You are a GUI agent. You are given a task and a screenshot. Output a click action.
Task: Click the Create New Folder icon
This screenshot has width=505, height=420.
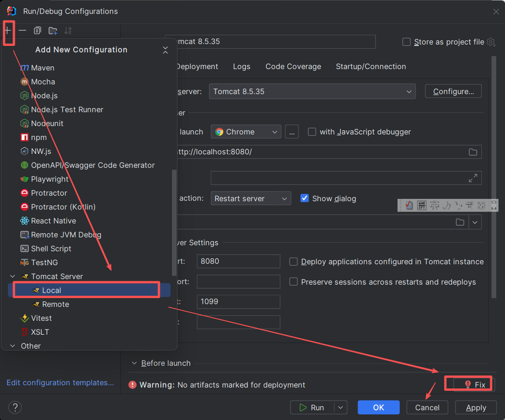click(x=53, y=31)
